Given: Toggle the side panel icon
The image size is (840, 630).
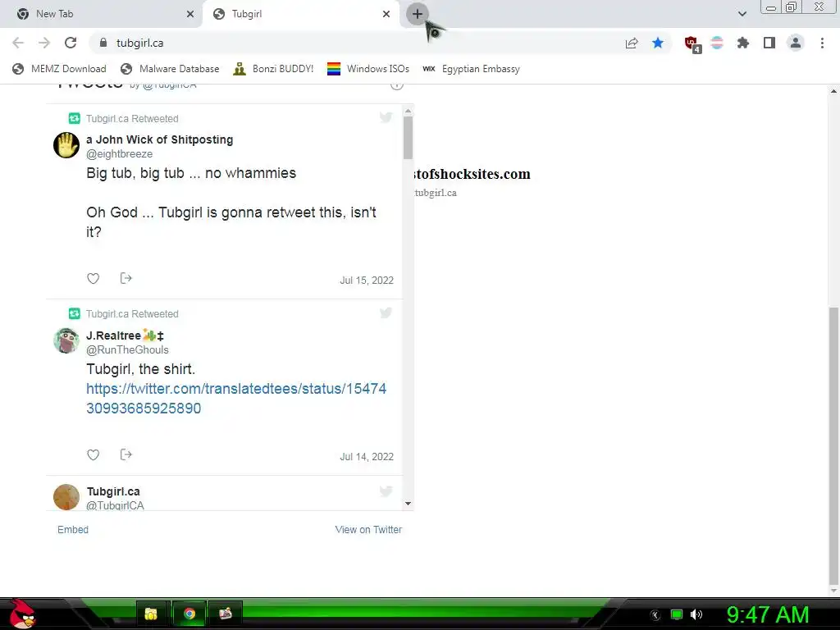Looking at the screenshot, I should pos(769,43).
